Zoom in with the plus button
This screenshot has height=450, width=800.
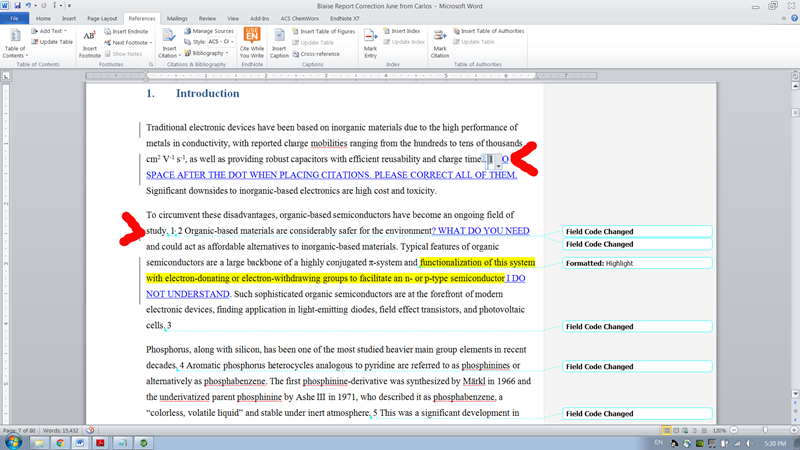coord(796,430)
